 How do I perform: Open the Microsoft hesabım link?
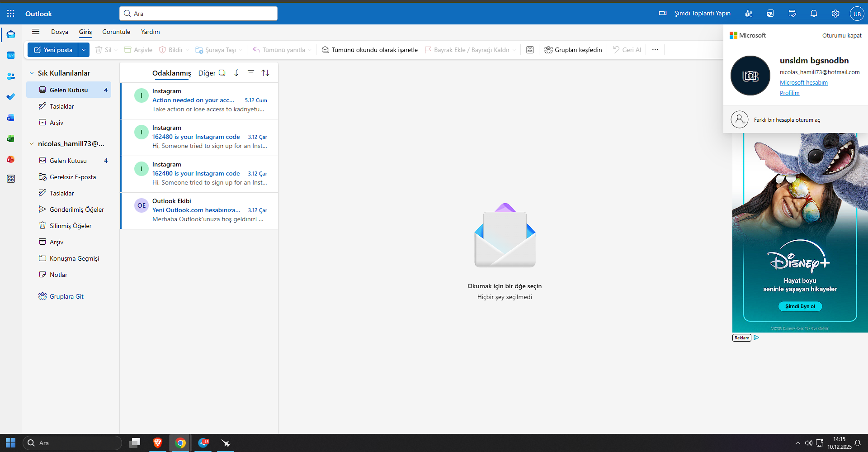click(804, 82)
